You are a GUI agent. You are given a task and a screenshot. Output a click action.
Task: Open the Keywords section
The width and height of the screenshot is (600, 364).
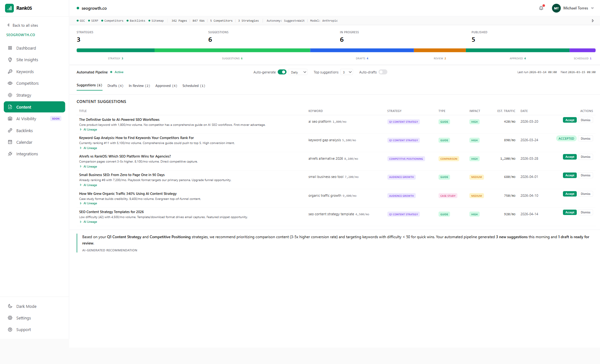click(x=25, y=72)
